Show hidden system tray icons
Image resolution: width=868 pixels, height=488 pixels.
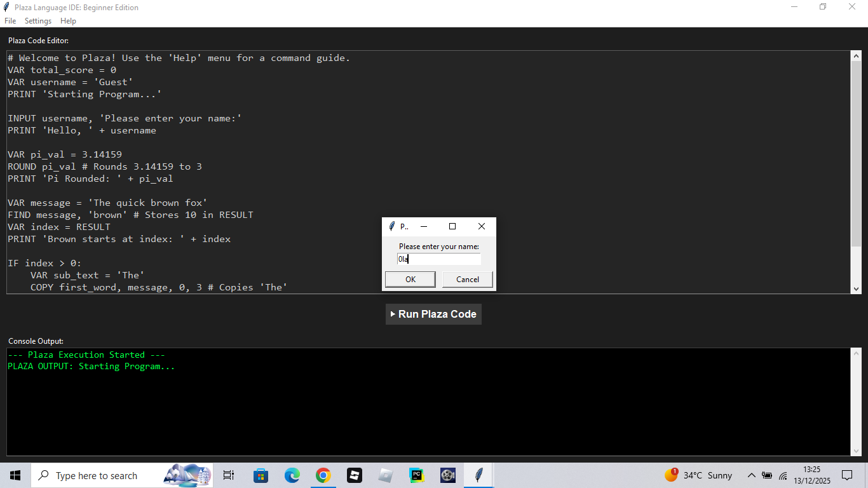pyautogui.click(x=751, y=475)
